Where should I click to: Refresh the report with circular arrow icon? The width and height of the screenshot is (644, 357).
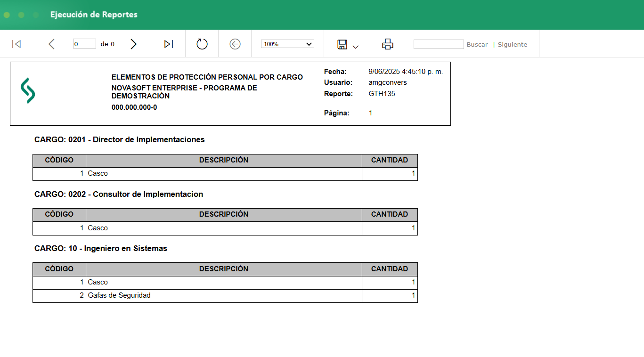202,44
